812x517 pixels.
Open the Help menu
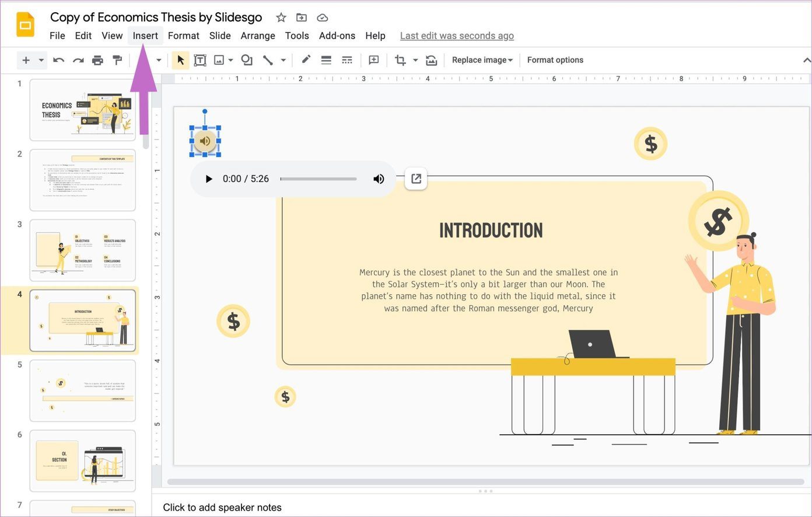tap(375, 36)
